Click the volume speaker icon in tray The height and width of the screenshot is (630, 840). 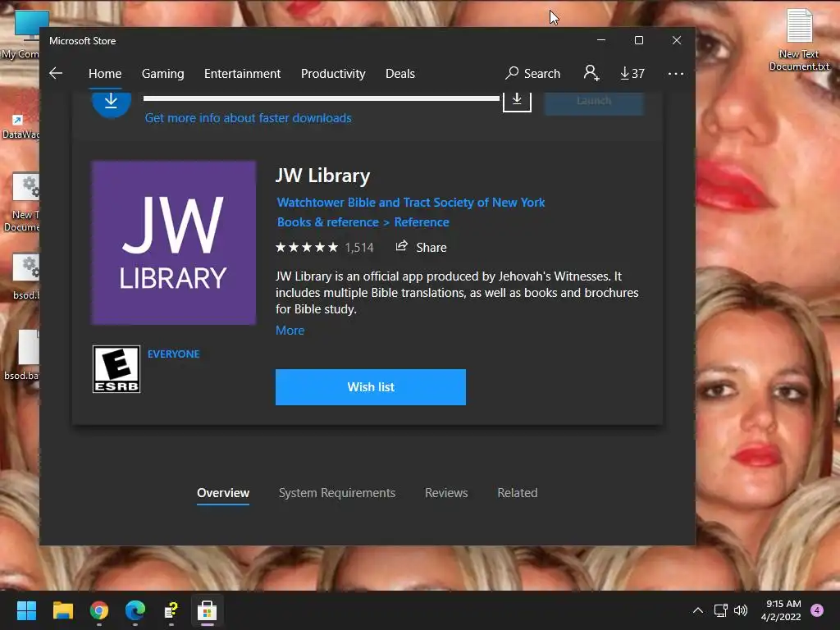741,610
